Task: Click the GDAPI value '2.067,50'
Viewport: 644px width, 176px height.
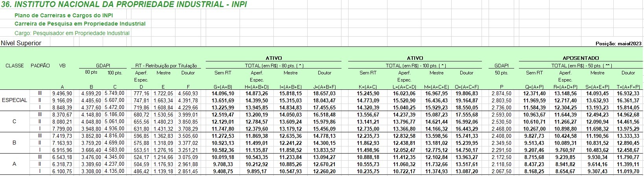Action: click(x=502, y=172)
